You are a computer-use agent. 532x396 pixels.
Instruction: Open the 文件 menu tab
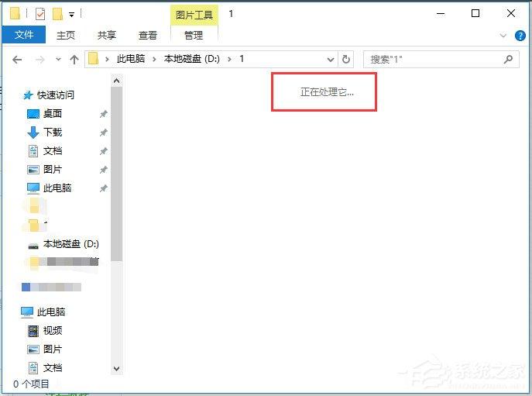pos(24,35)
